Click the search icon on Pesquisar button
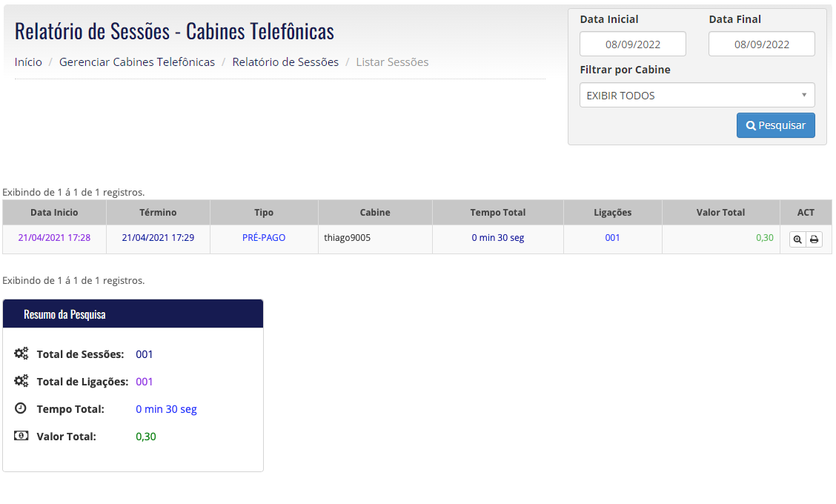836x504 pixels. (x=751, y=126)
